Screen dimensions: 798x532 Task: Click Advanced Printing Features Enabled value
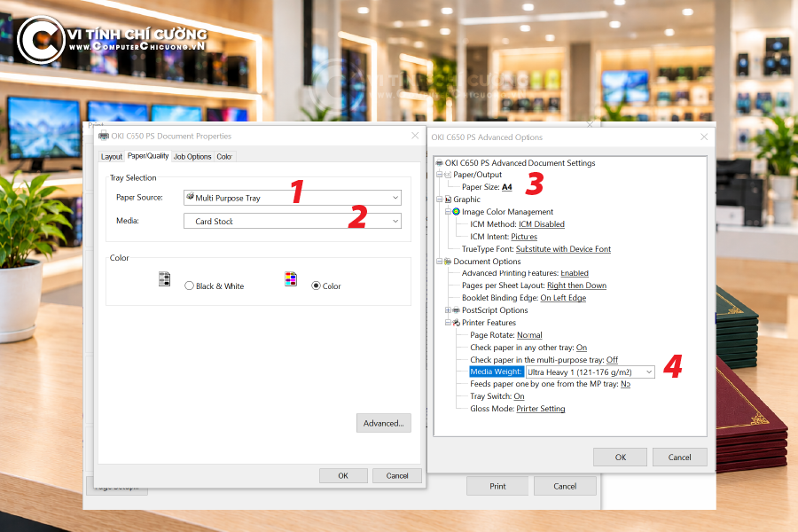(x=575, y=273)
